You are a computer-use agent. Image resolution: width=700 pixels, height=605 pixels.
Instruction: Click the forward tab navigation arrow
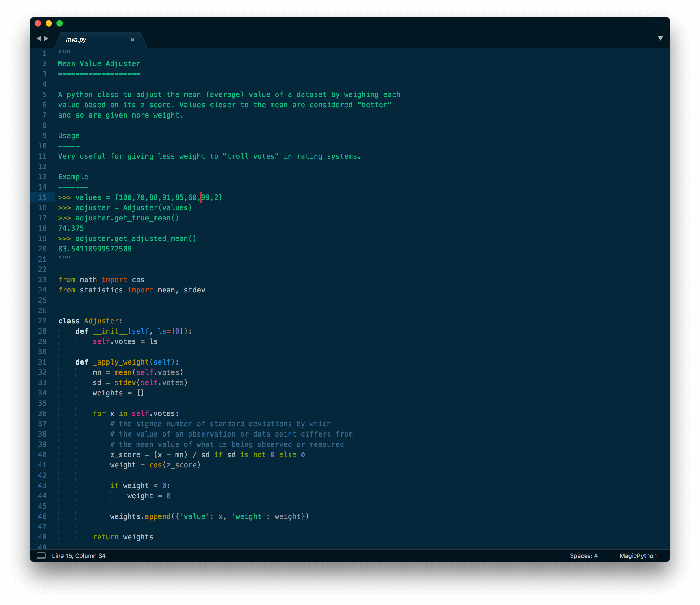pyautogui.click(x=46, y=38)
